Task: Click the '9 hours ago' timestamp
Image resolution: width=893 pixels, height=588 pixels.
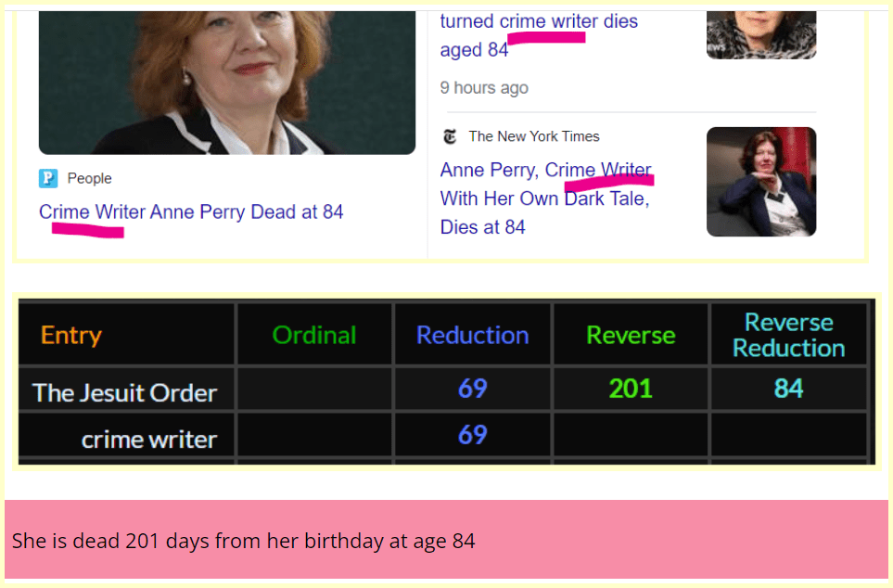Action: coord(484,88)
